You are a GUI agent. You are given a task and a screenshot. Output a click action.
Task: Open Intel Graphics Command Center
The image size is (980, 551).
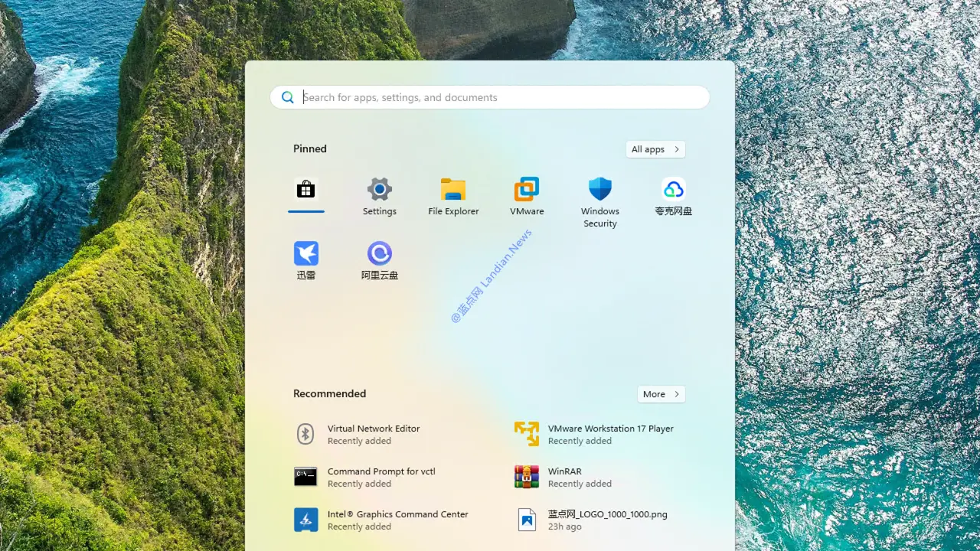(397, 520)
